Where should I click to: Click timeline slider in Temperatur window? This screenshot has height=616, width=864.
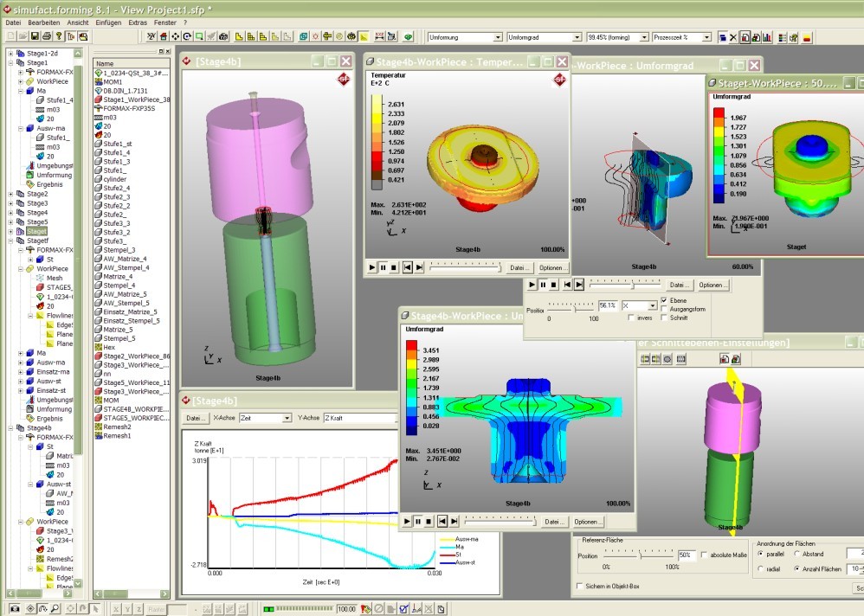click(465, 267)
